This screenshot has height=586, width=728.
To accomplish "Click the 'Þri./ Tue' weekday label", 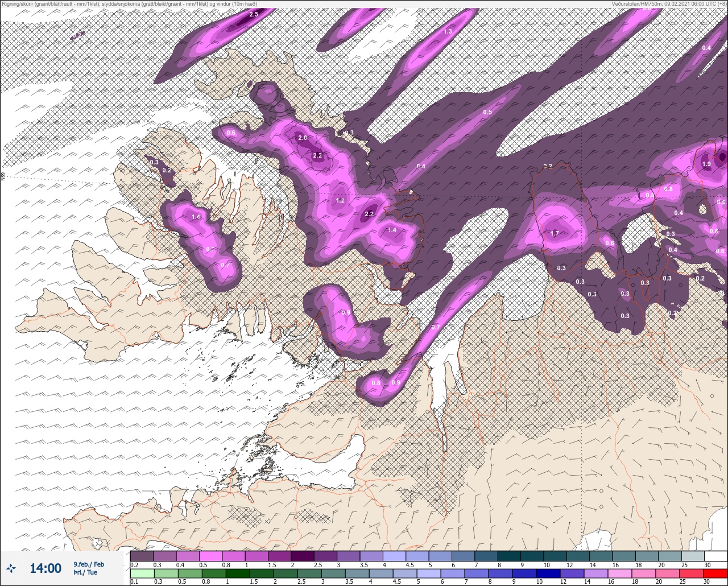I will (x=85, y=572).
